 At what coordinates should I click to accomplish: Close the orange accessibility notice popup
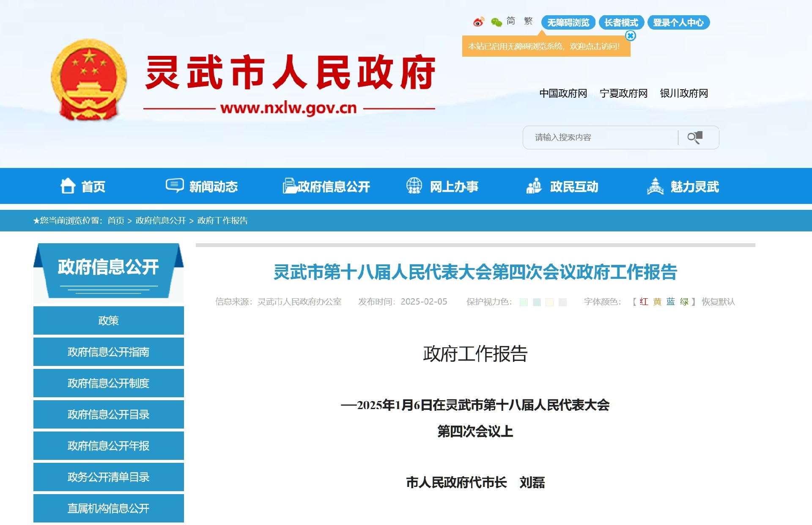(630, 36)
